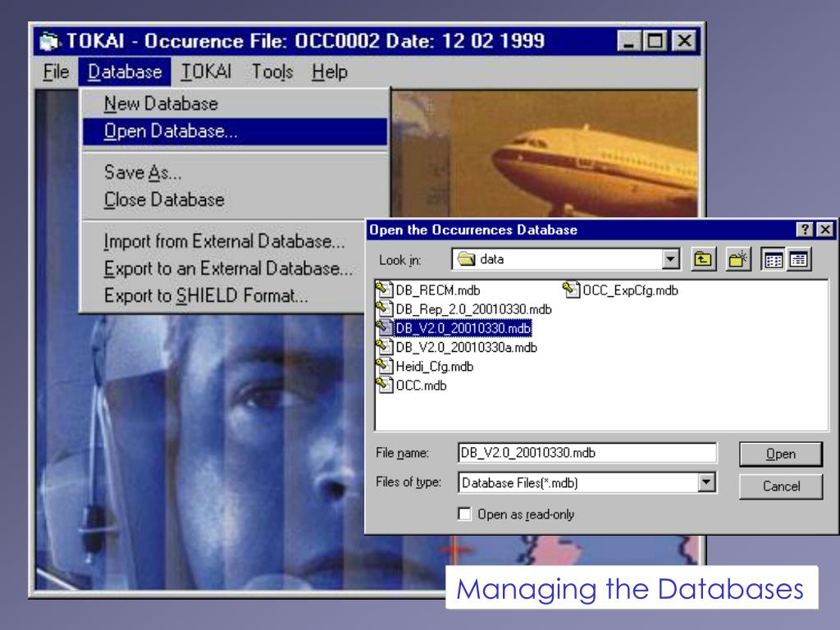Image resolution: width=840 pixels, height=630 pixels.
Task: Close the Open the Occurrences Database dialog
Action: click(x=825, y=230)
